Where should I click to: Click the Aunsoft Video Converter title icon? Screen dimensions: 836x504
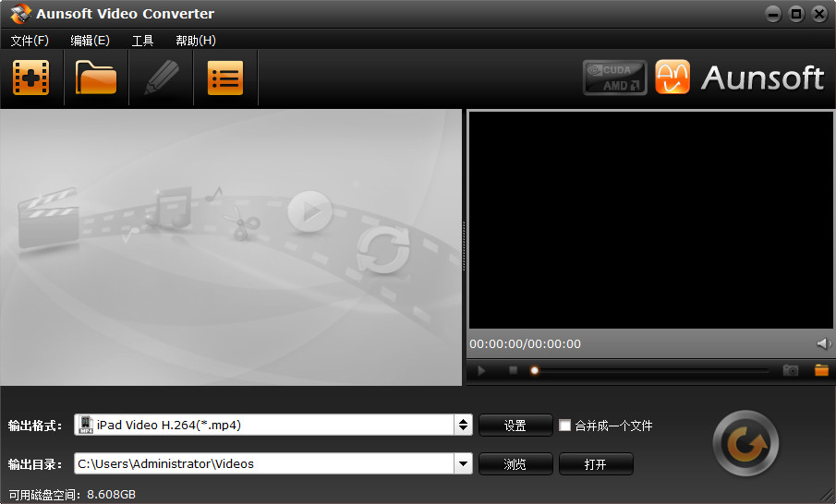point(20,13)
